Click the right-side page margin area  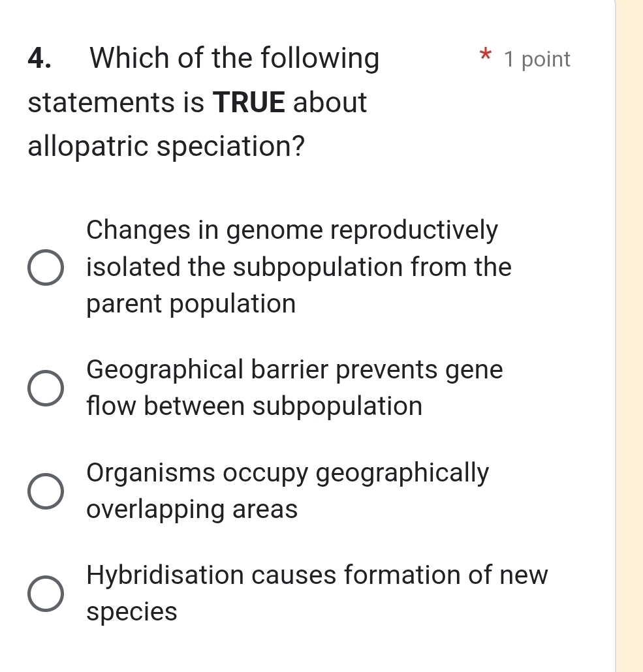(x=629, y=326)
